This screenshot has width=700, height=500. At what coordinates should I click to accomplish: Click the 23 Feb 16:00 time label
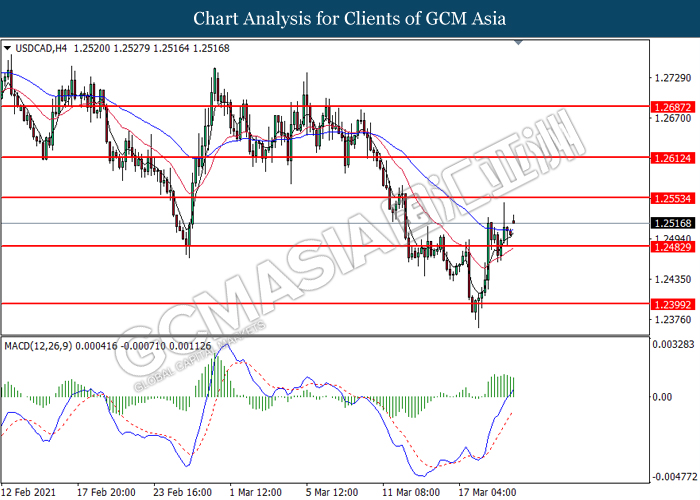click(182, 492)
